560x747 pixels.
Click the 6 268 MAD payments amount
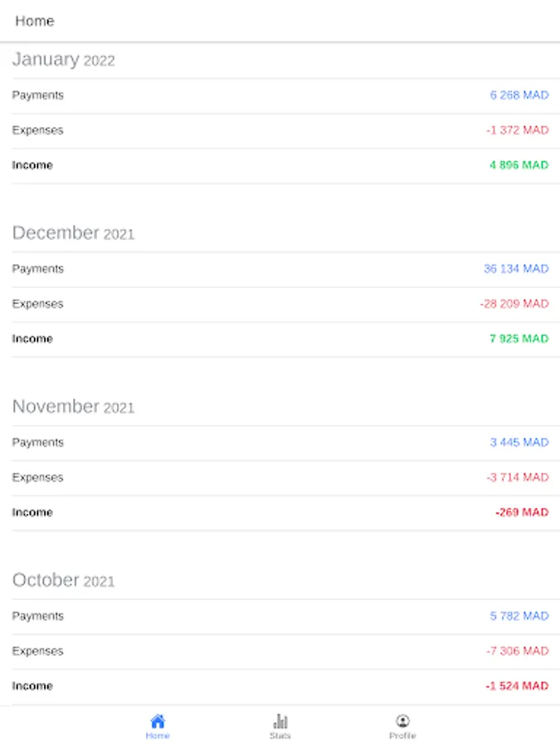pos(519,95)
